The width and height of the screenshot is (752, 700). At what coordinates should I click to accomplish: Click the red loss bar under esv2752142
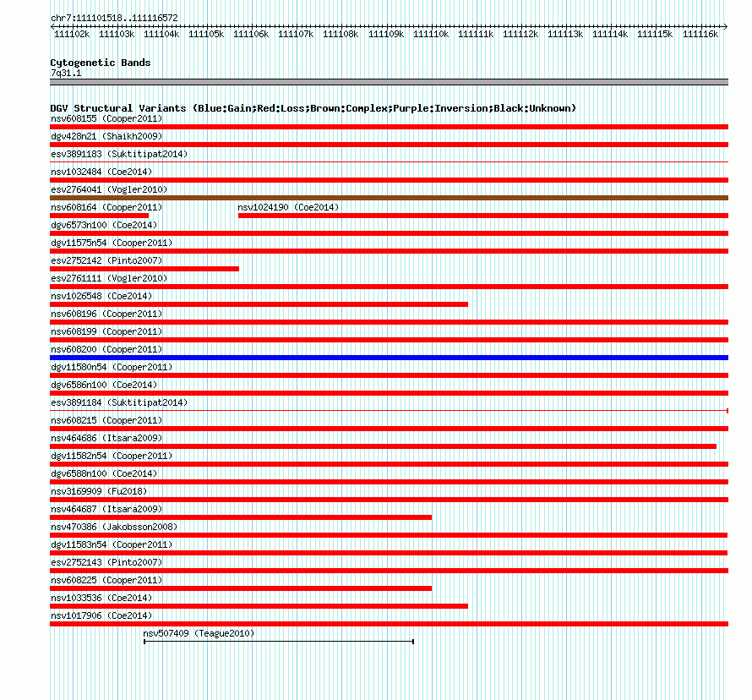click(x=144, y=269)
